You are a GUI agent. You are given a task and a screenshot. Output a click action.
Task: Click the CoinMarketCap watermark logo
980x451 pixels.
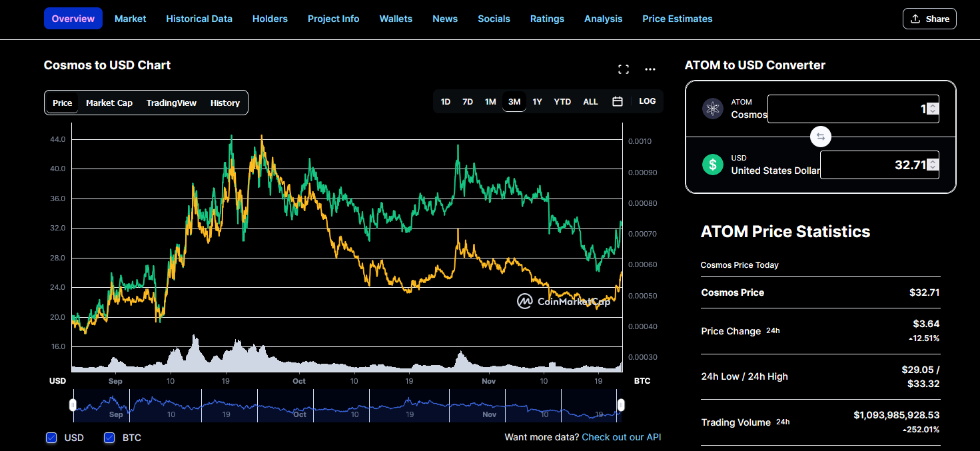point(564,301)
